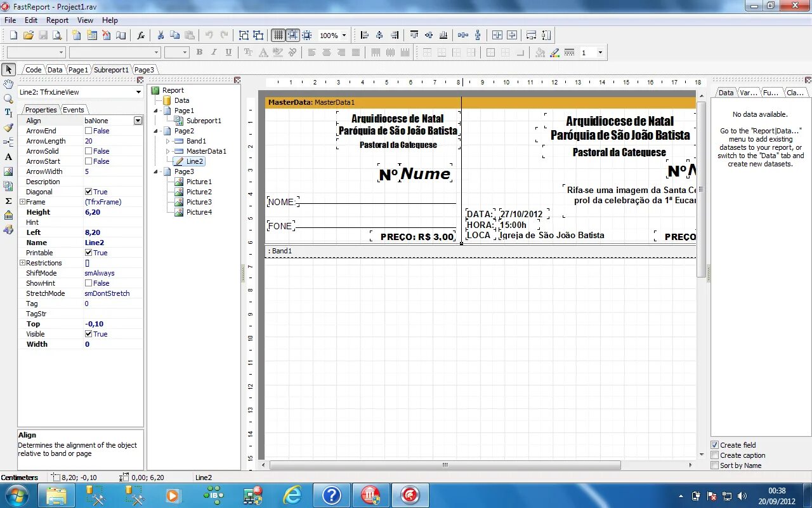
Task: Uncheck the Diagonal property
Action: (x=88, y=192)
